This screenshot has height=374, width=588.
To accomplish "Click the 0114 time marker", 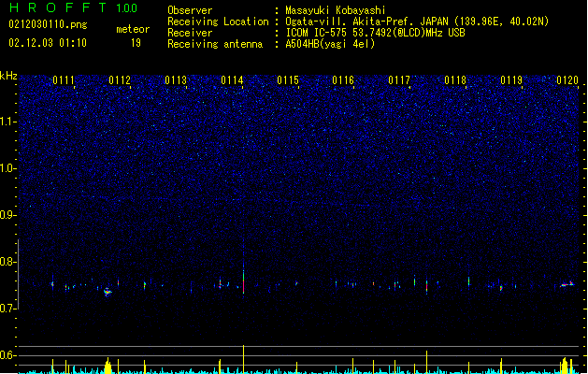I will click(x=232, y=80).
